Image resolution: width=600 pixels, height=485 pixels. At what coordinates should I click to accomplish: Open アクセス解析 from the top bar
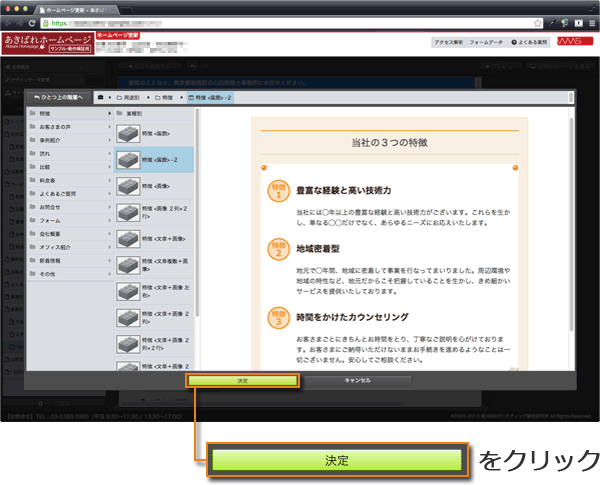[448, 44]
